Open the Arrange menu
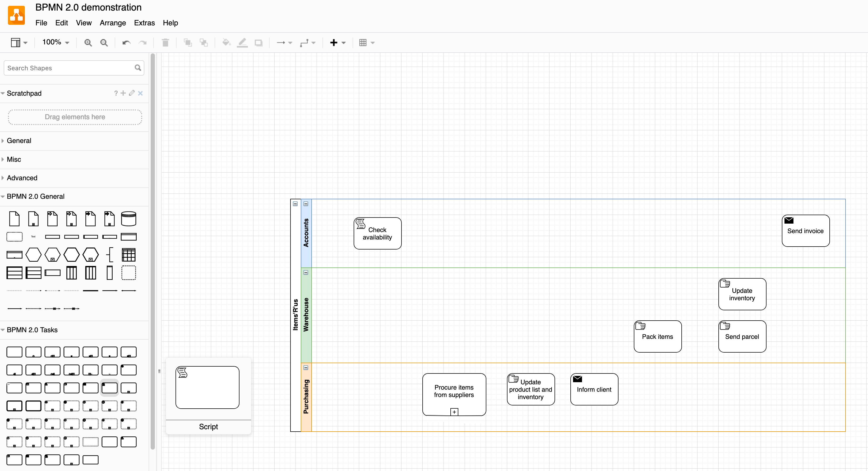This screenshot has height=471, width=868. [113, 23]
